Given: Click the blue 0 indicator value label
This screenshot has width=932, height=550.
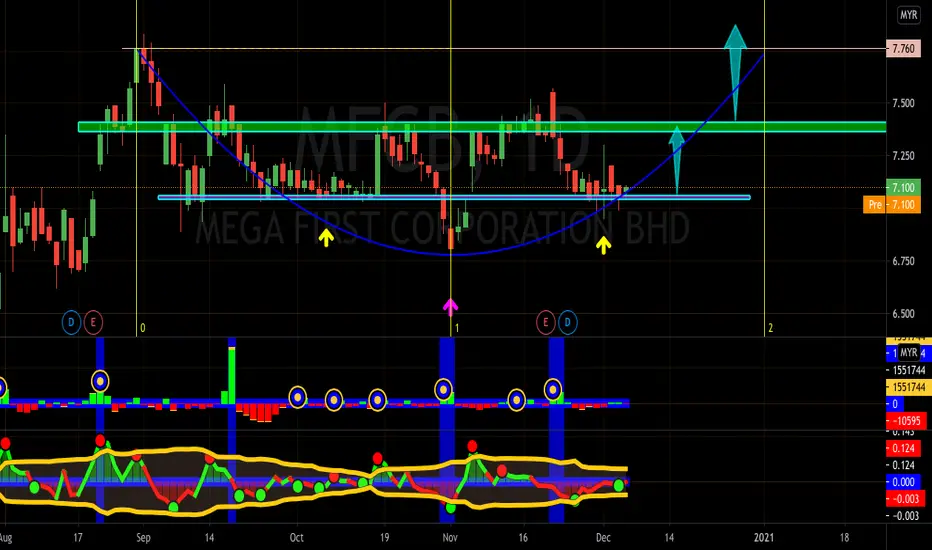Looking at the screenshot, I should 895,404.
